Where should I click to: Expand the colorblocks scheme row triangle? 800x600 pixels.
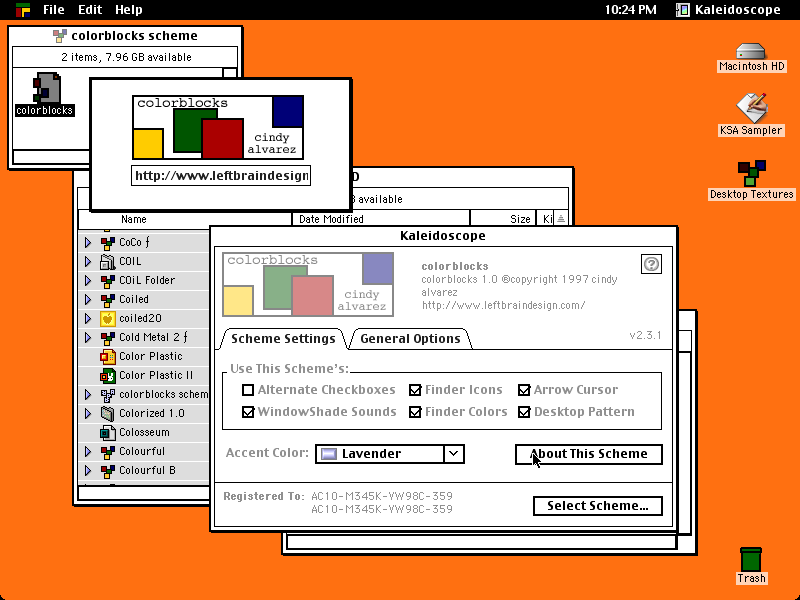(x=88, y=394)
